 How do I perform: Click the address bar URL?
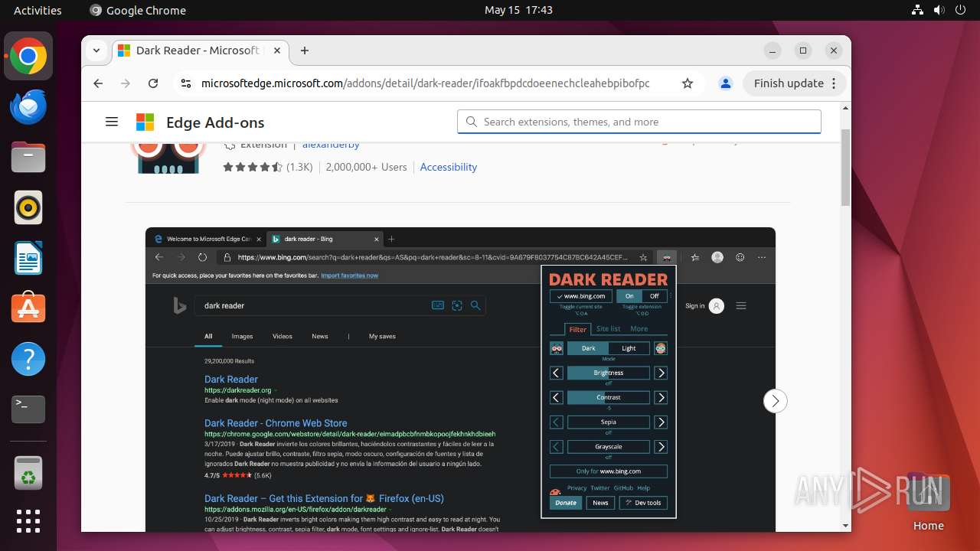pyautogui.click(x=426, y=83)
